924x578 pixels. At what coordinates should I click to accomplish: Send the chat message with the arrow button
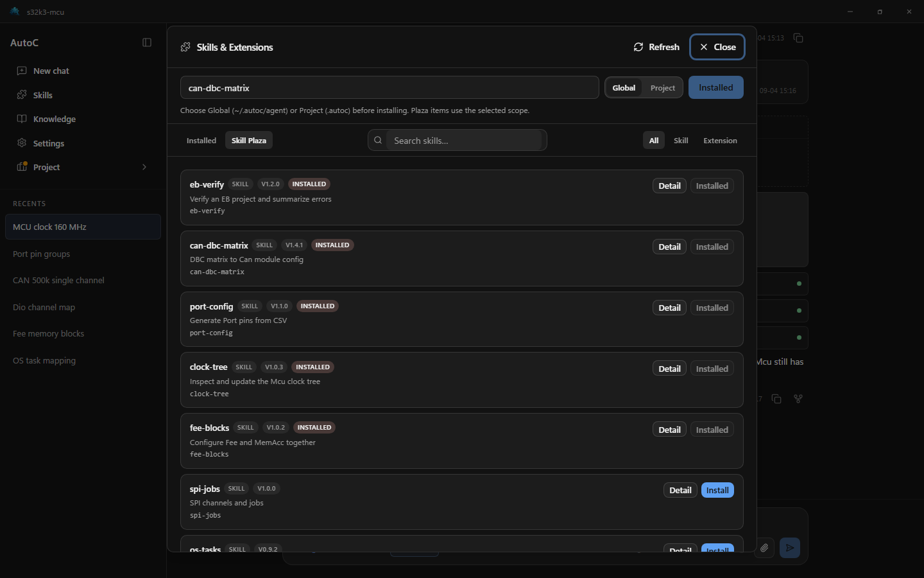point(790,548)
